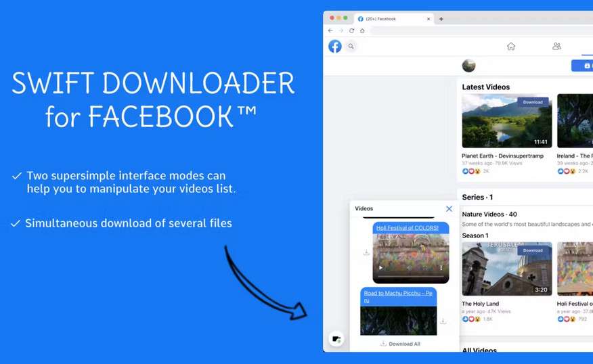Open the Planet Earth video thumbnail

click(507, 121)
